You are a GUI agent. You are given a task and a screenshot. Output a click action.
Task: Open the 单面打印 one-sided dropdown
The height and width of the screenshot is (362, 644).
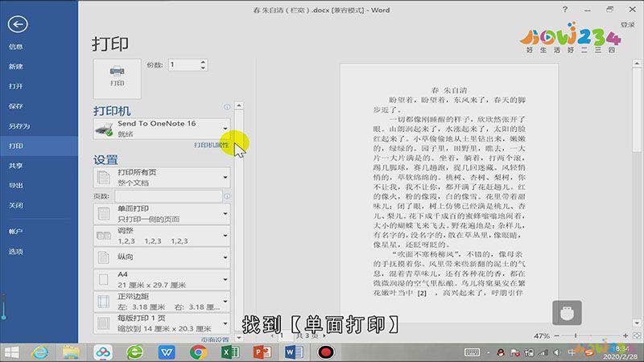pos(162,214)
